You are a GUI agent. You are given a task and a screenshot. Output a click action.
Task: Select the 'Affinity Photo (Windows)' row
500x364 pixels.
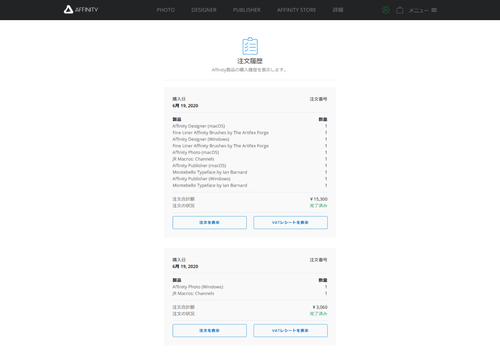tap(250, 287)
